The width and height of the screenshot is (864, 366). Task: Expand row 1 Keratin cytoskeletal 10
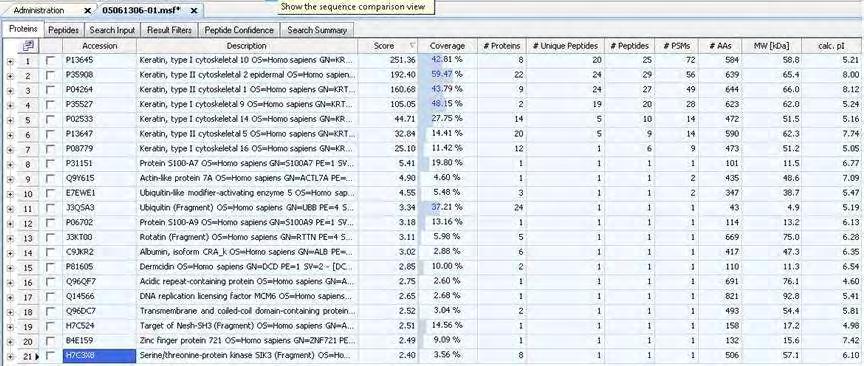[x=10, y=61]
